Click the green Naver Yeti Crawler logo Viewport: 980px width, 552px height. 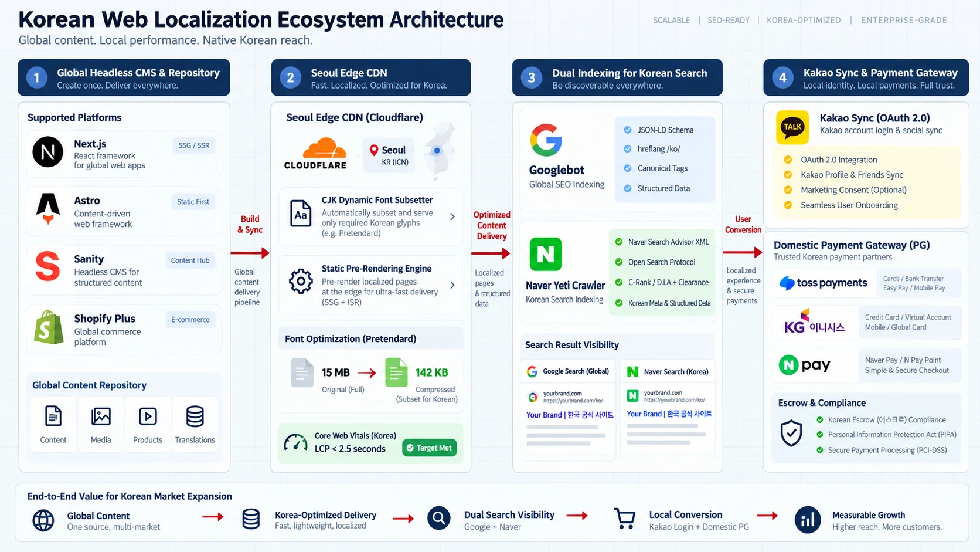pyautogui.click(x=546, y=254)
